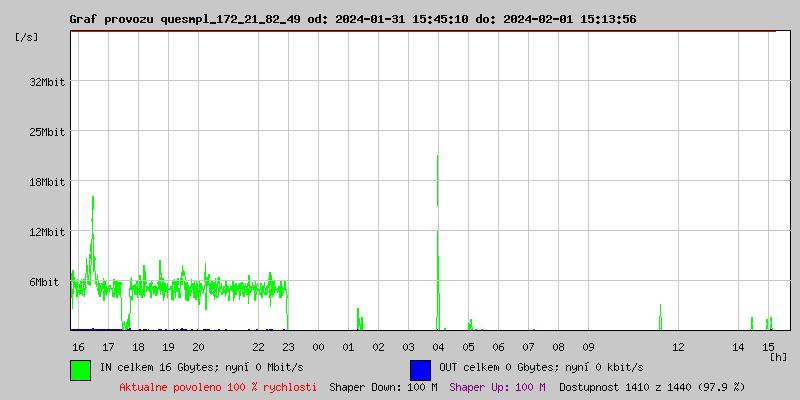
Task: Select the 25Mbit y-axis label
Action: (x=47, y=132)
